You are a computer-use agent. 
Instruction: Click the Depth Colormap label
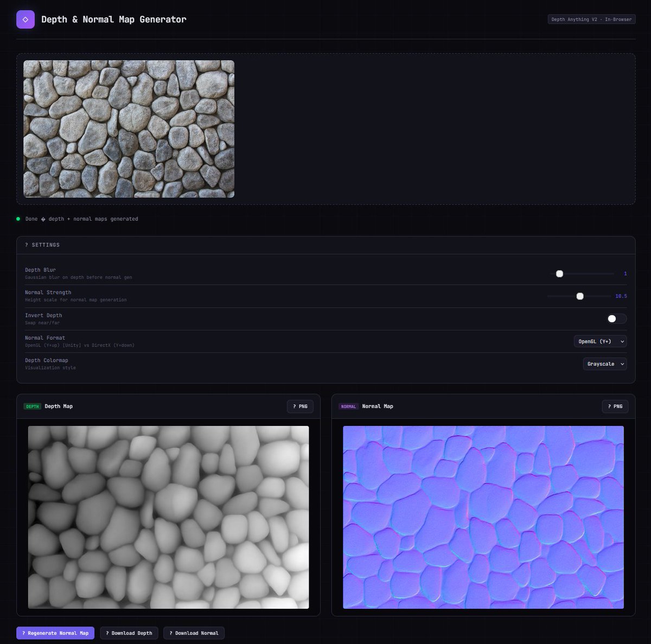(47, 360)
